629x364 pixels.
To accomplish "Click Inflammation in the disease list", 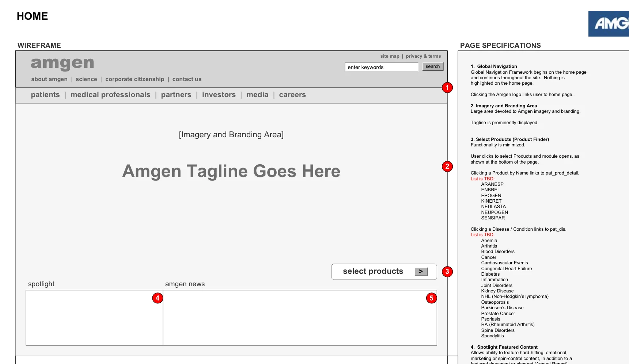I will coord(495,280).
